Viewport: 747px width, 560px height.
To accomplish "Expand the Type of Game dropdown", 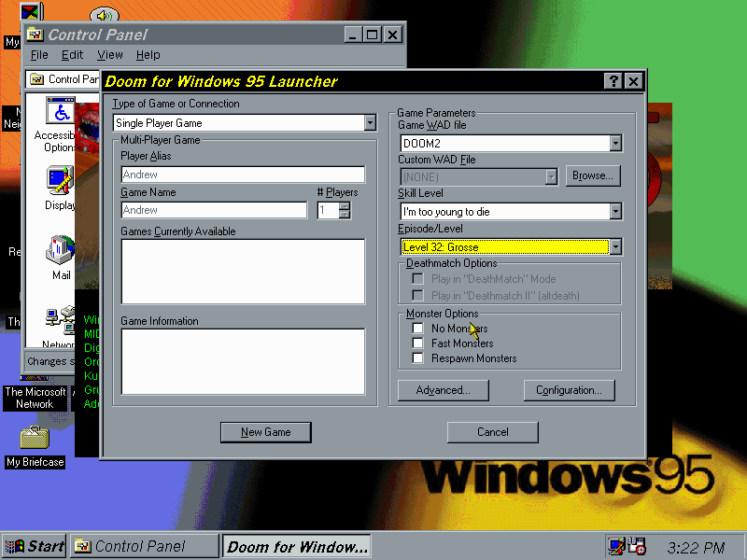I will point(370,123).
